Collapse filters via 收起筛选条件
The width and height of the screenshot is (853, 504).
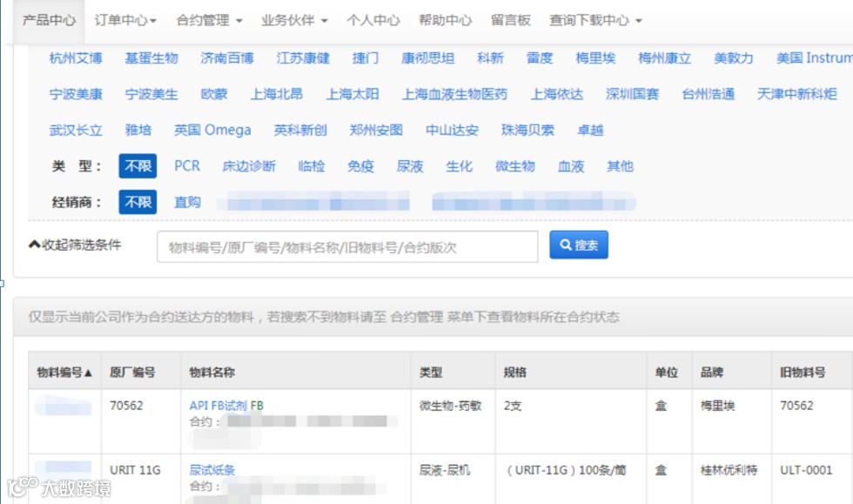[x=75, y=245]
